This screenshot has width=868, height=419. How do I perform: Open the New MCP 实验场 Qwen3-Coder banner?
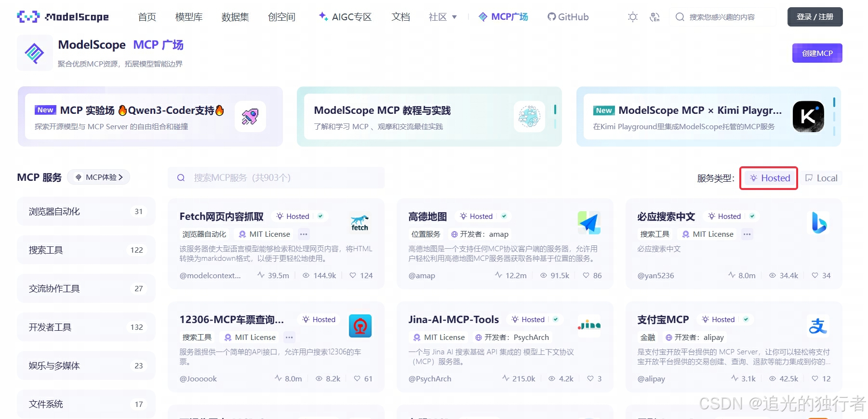(x=150, y=116)
